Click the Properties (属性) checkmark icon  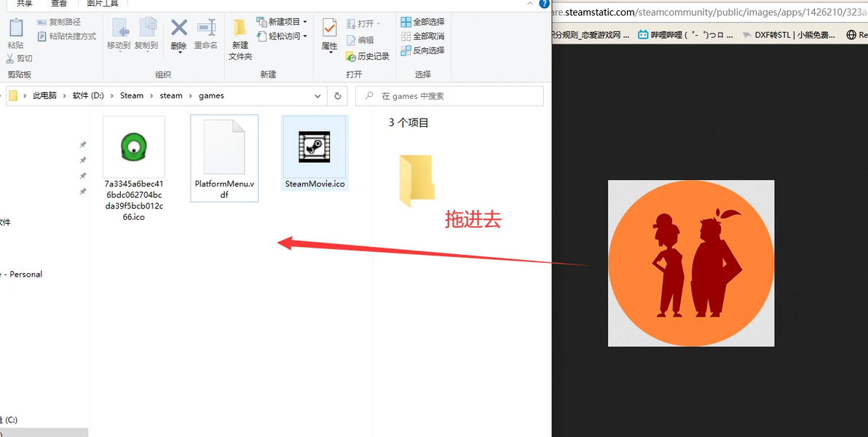329,28
